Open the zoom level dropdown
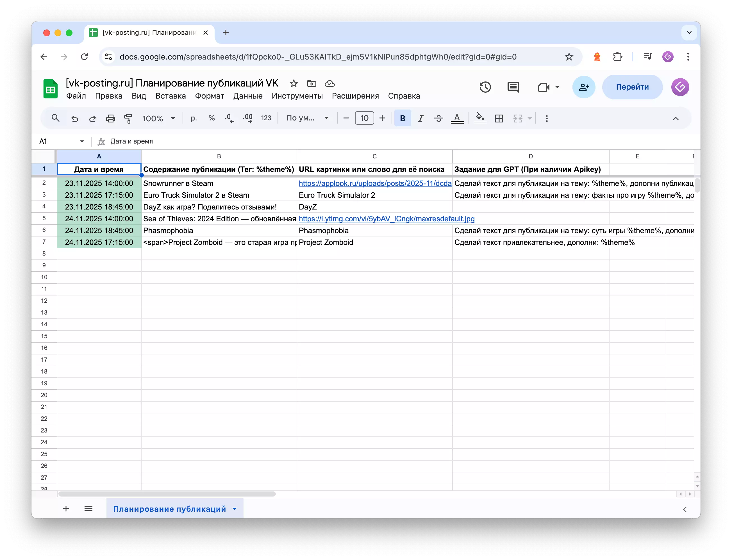This screenshot has height=560, width=732. coord(159,118)
